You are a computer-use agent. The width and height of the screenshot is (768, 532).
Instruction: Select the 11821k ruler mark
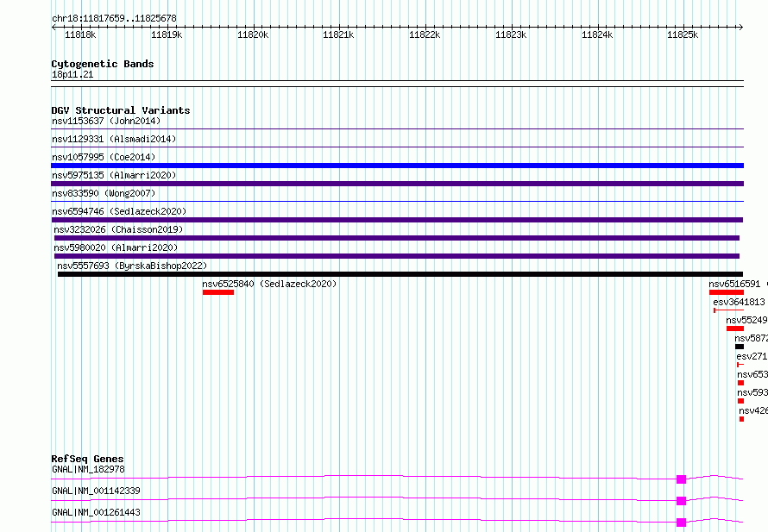(338, 34)
